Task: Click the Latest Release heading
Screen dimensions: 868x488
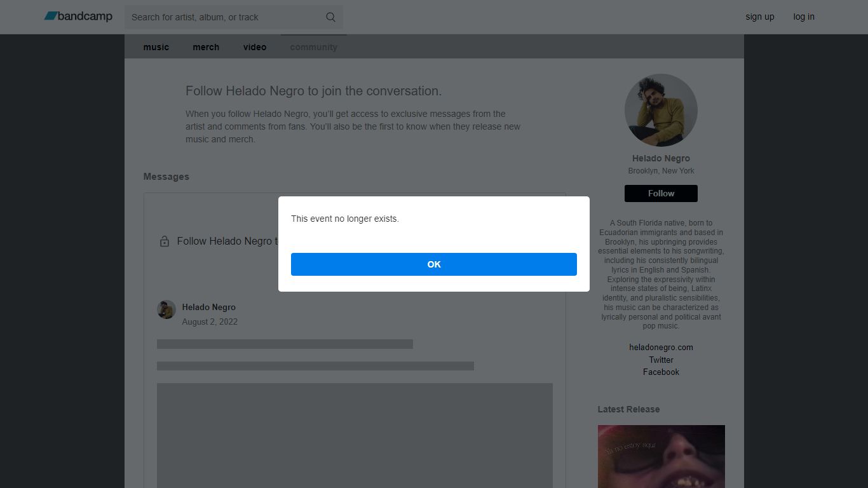Action: (x=628, y=409)
